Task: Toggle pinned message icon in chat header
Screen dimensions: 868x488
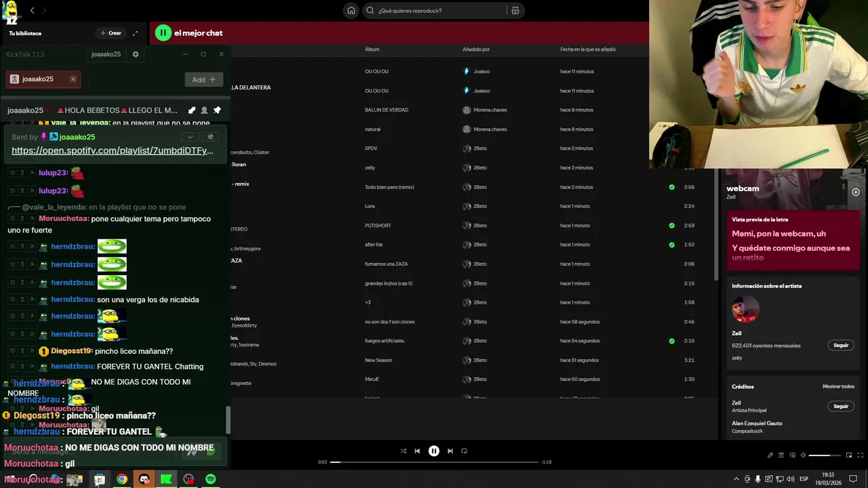Action: (x=217, y=110)
